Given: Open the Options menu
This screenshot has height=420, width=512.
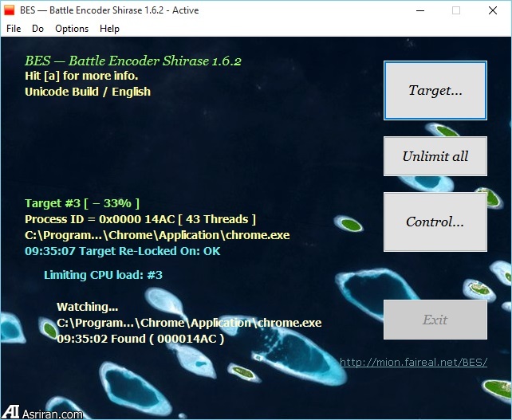Looking at the screenshot, I should tap(72, 29).
